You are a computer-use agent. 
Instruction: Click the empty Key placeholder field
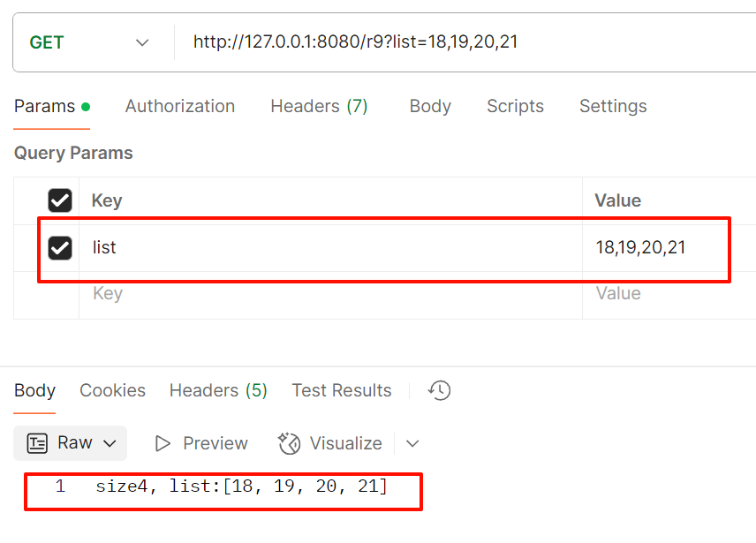pos(330,294)
